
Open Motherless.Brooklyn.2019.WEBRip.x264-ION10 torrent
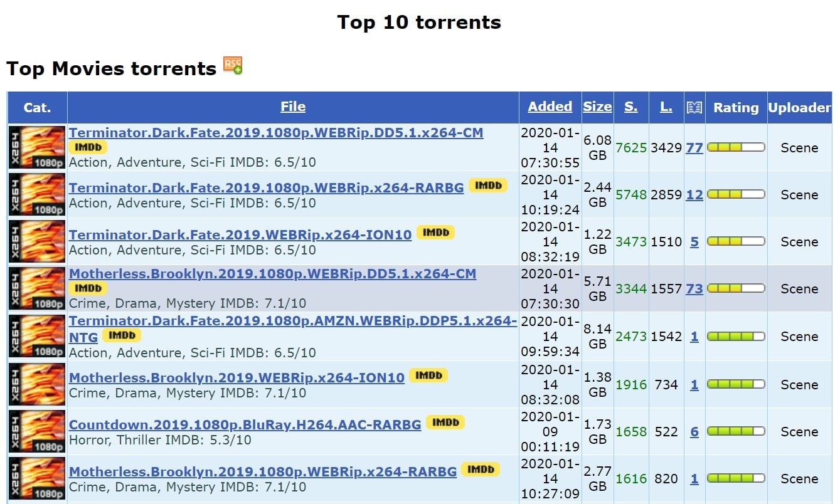pos(237,377)
